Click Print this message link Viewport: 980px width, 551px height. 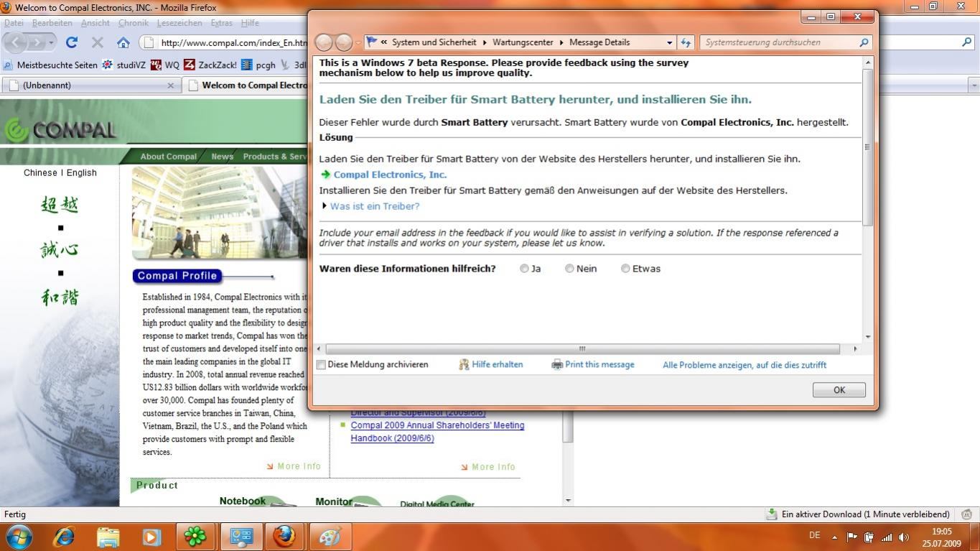(599, 364)
